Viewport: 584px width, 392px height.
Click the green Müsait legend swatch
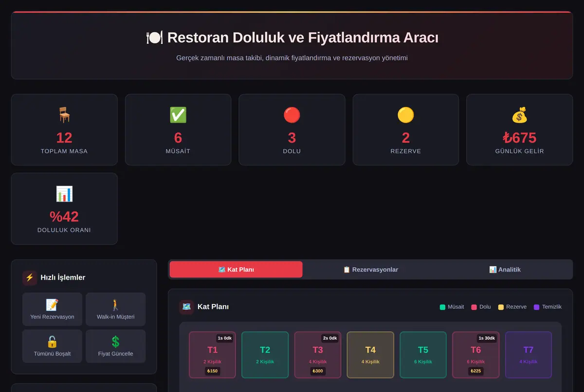[442, 307]
